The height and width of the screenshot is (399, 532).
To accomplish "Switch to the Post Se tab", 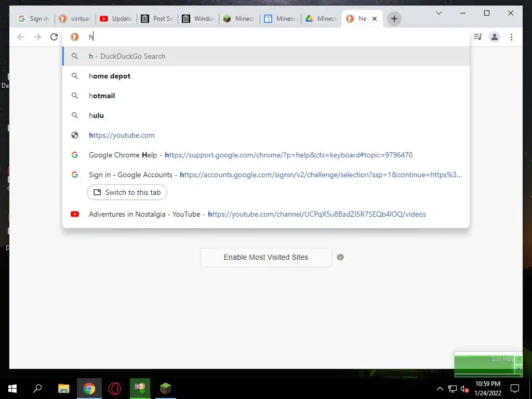I will tap(157, 19).
